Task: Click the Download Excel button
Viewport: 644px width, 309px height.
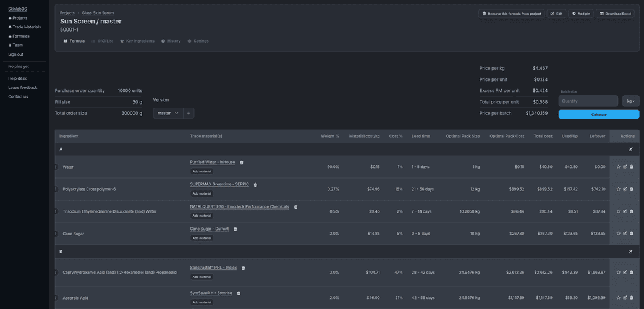Action: [615, 14]
